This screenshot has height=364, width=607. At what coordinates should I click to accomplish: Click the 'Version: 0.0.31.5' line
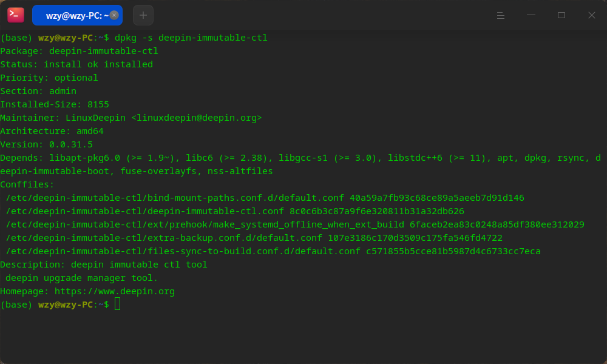[47, 144]
